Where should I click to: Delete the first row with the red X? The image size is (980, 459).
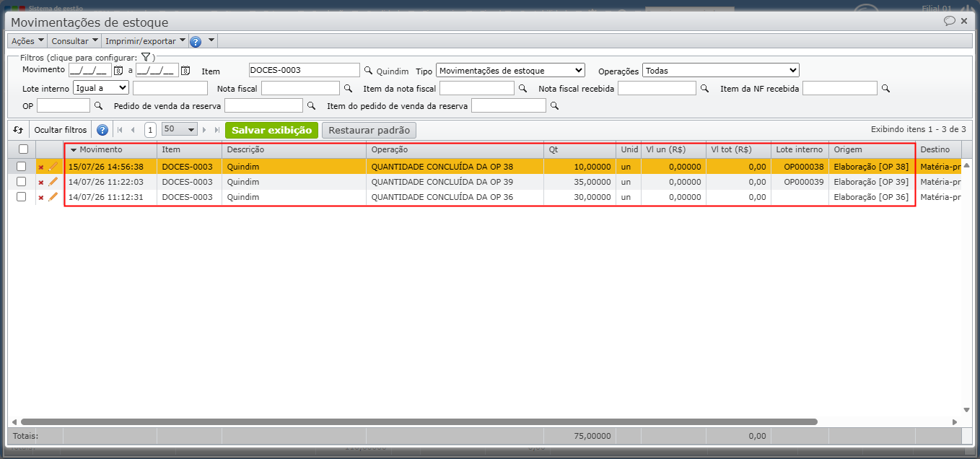(41, 167)
